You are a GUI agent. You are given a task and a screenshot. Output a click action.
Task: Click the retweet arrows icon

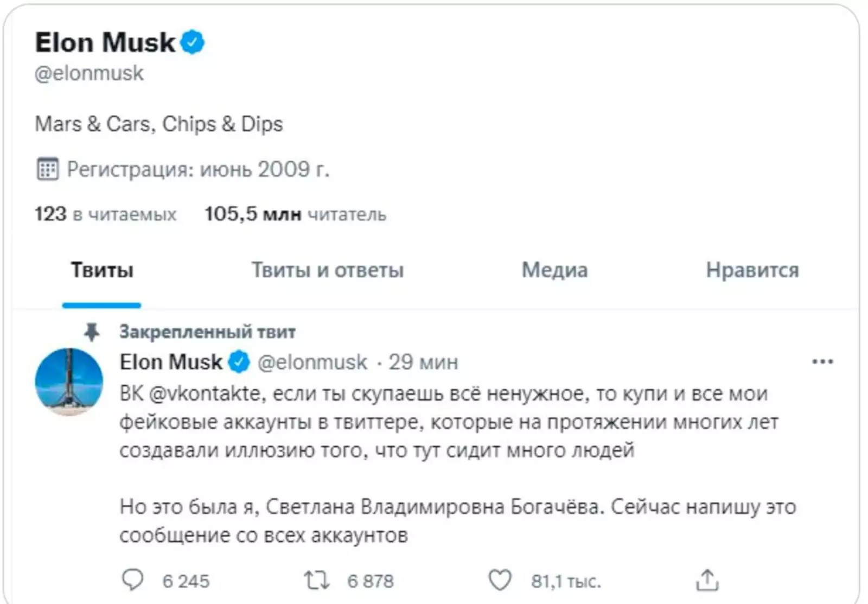[x=316, y=580]
